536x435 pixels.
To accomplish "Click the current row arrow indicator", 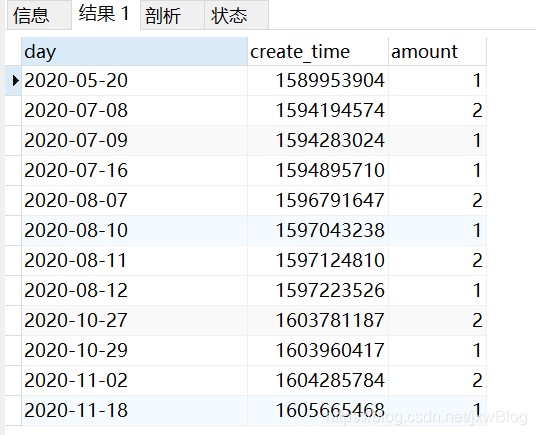I will [15, 81].
